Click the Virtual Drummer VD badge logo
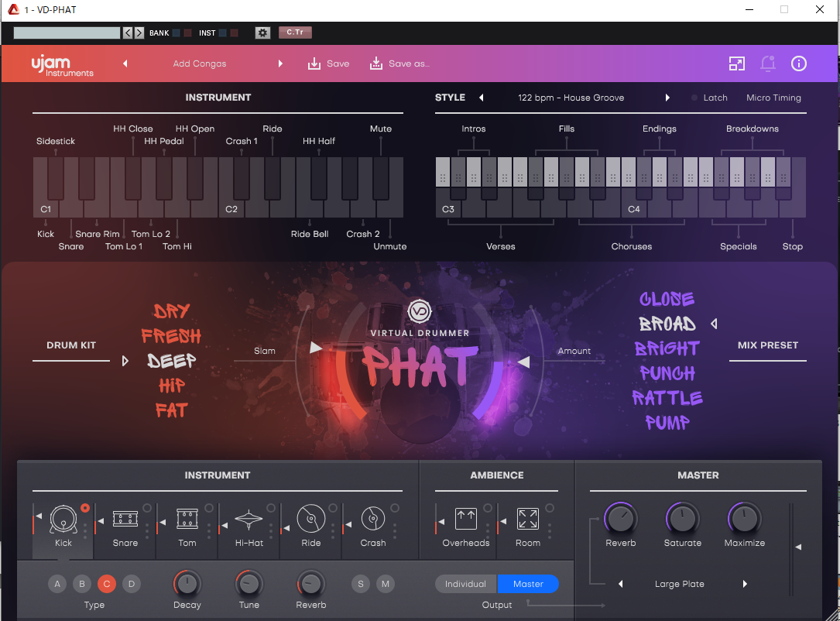 coord(420,310)
